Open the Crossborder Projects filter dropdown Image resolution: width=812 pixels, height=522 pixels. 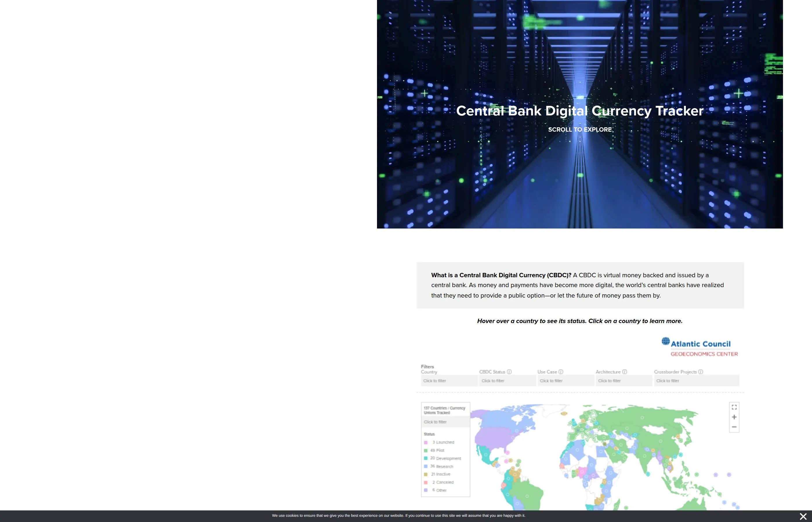(x=697, y=381)
